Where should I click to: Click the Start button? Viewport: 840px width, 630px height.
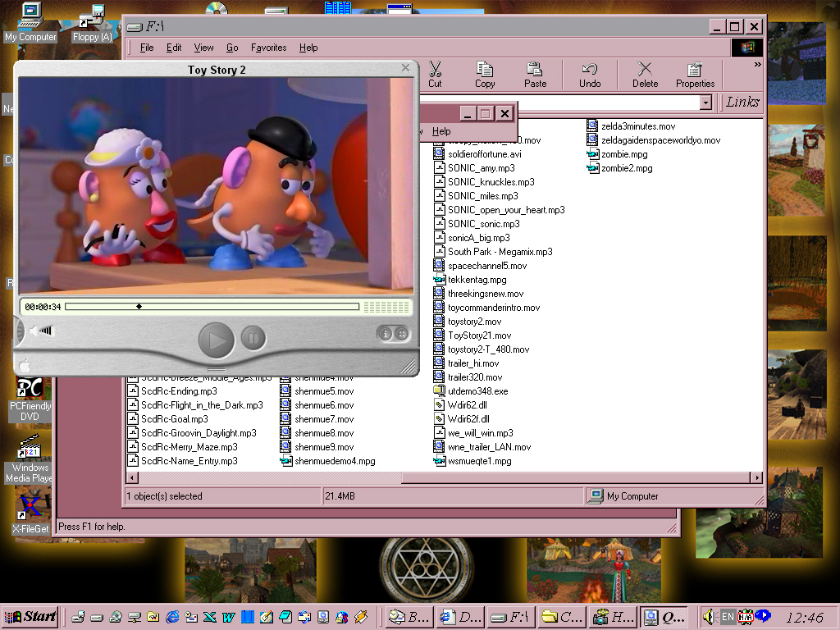[30, 617]
